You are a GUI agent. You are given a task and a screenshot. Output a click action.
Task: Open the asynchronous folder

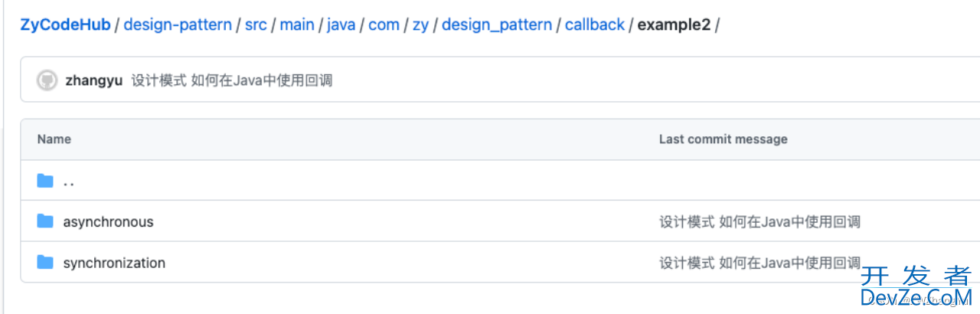click(x=108, y=222)
